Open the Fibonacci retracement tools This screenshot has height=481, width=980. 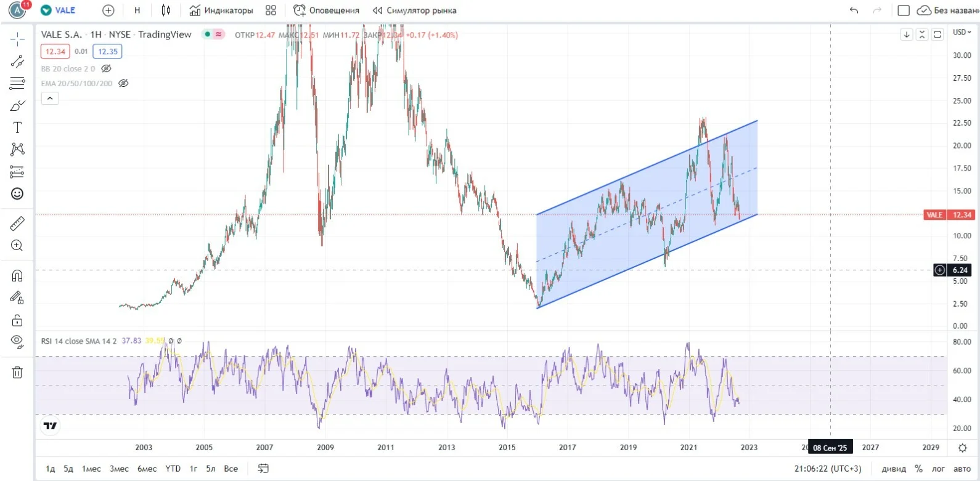pos(17,83)
